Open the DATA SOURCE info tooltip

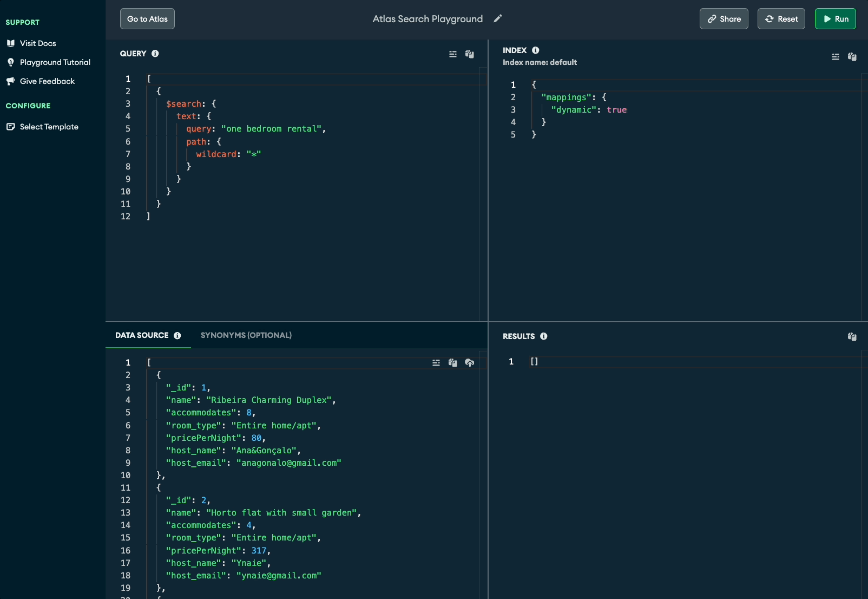tap(178, 336)
